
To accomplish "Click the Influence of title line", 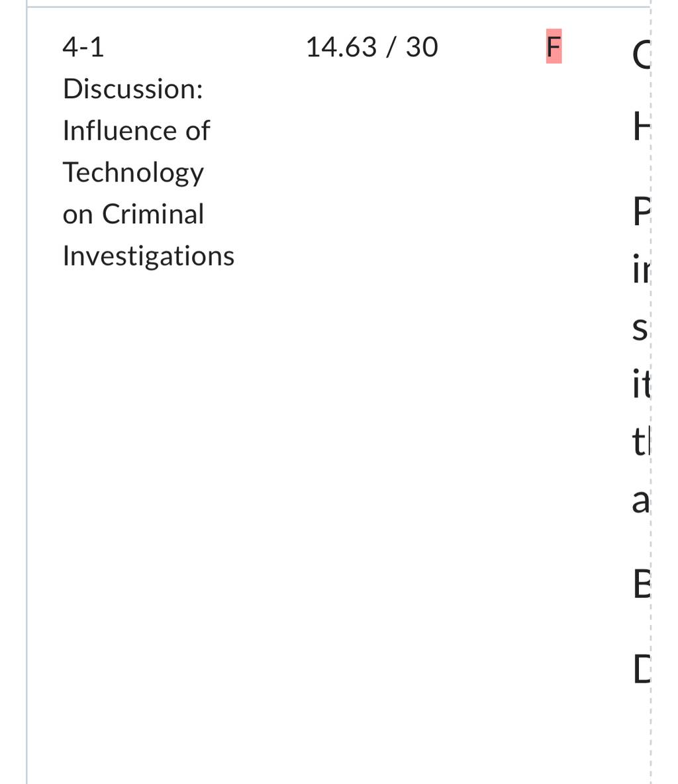I will point(136,130).
